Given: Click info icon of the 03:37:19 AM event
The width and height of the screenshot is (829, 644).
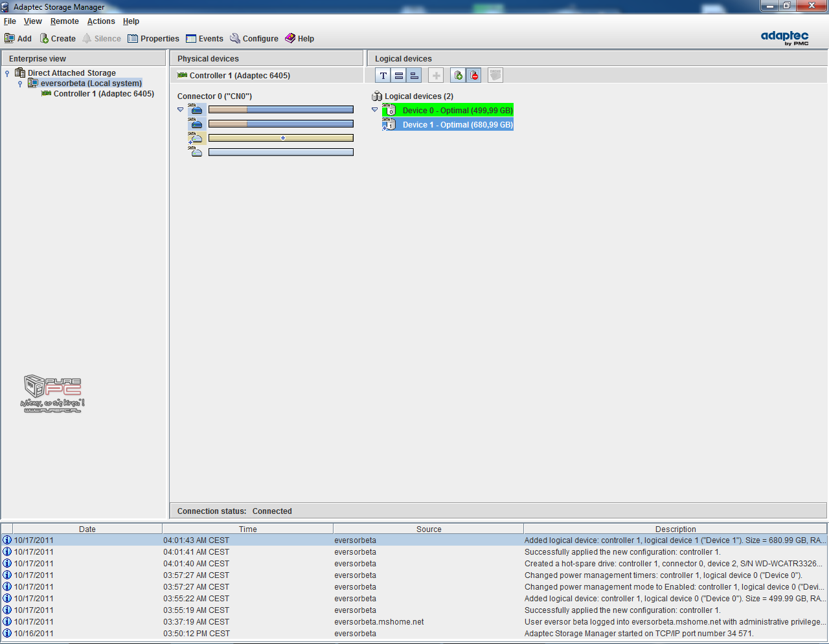Looking at the screenshot, I should tap(7, 622).
